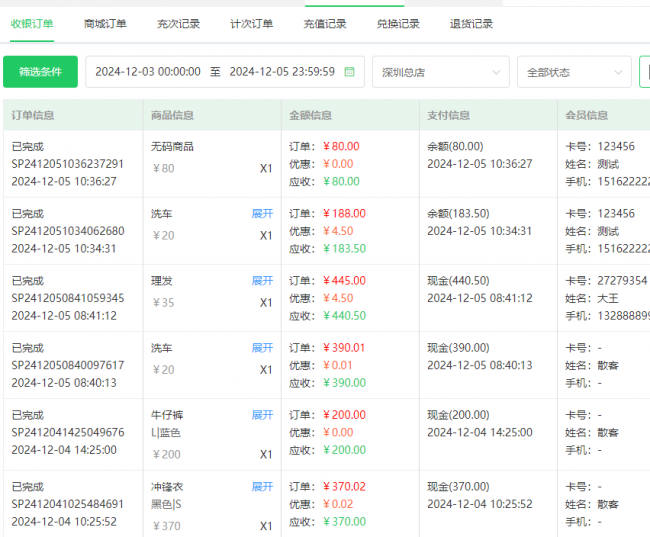650x537 pixels.
Task: Select order number SP2412051036237291
Action: pyautogui.click(x=68, y=164)
